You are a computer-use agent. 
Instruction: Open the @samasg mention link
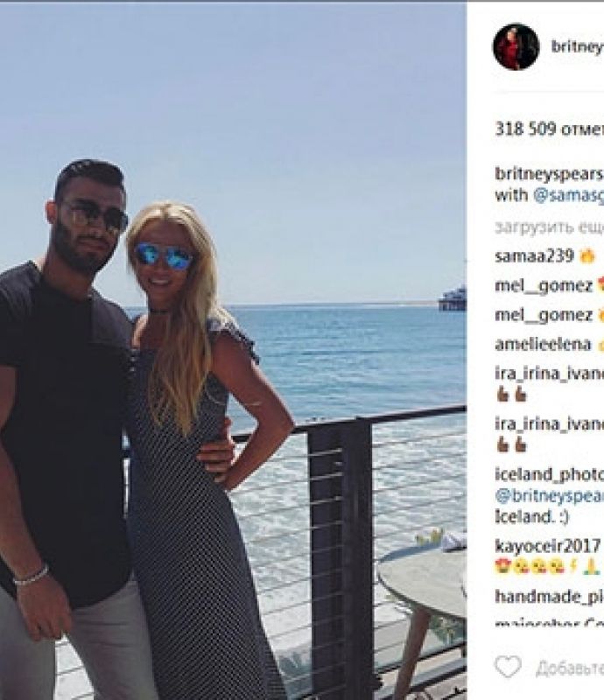[569, 195]
